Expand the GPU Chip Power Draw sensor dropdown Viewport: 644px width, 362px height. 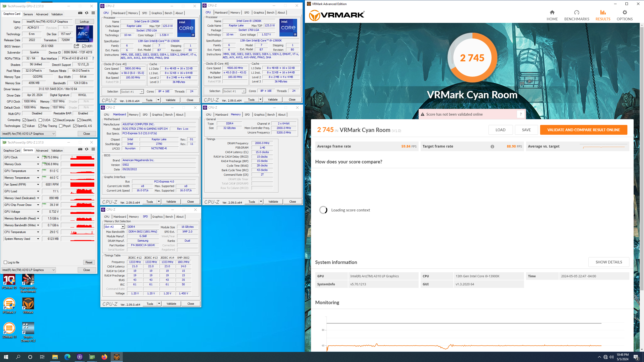point(38,205)
